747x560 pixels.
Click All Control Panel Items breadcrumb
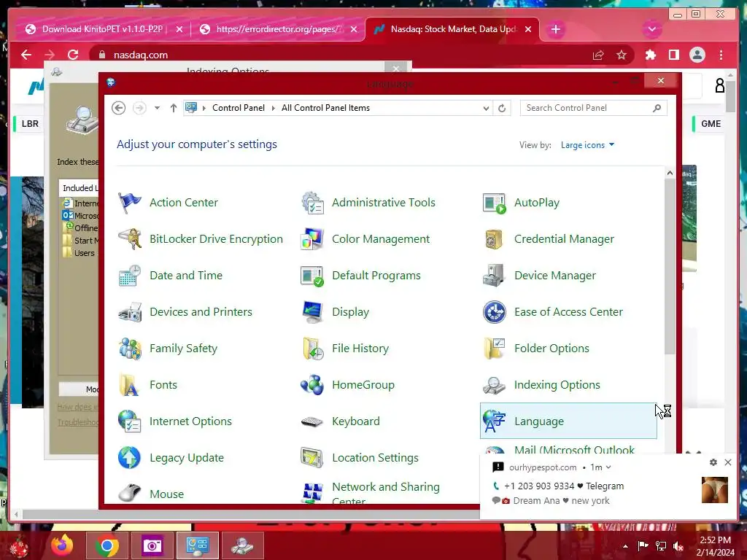[325, 108]
